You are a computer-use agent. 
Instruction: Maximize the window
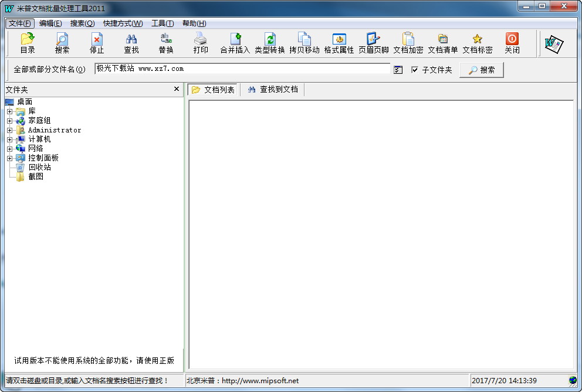542,6
